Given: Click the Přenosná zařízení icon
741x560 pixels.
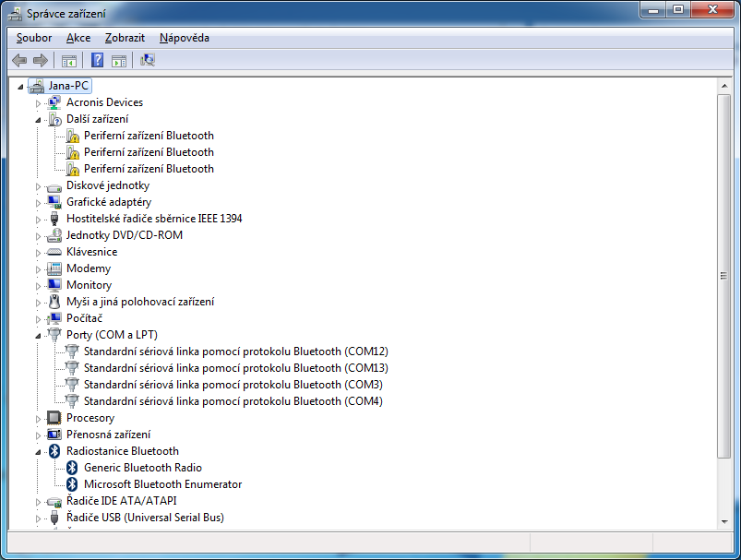Looking at the screenshot, I should pyautogui.click(x=54, y=435).
